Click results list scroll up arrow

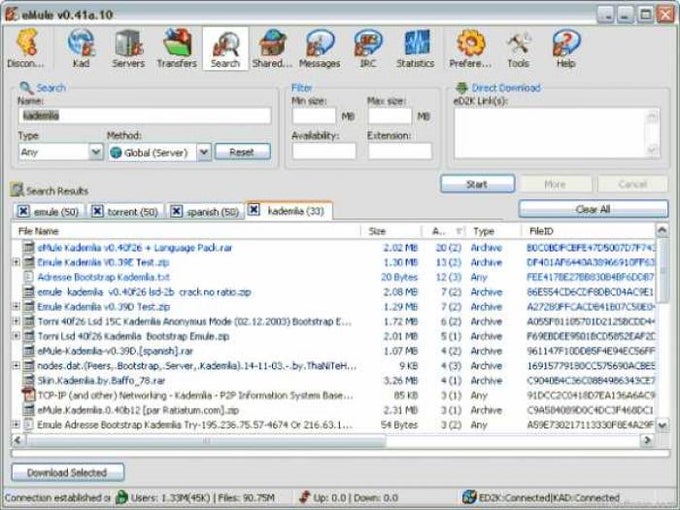coord(662,231)
